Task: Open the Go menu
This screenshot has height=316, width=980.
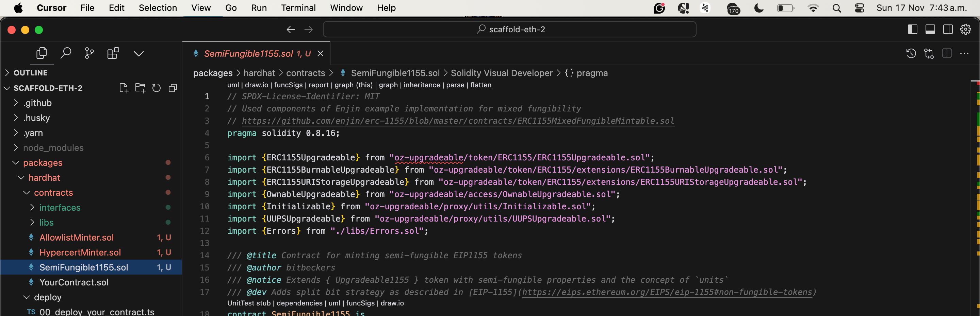Action: pos(231,8)
